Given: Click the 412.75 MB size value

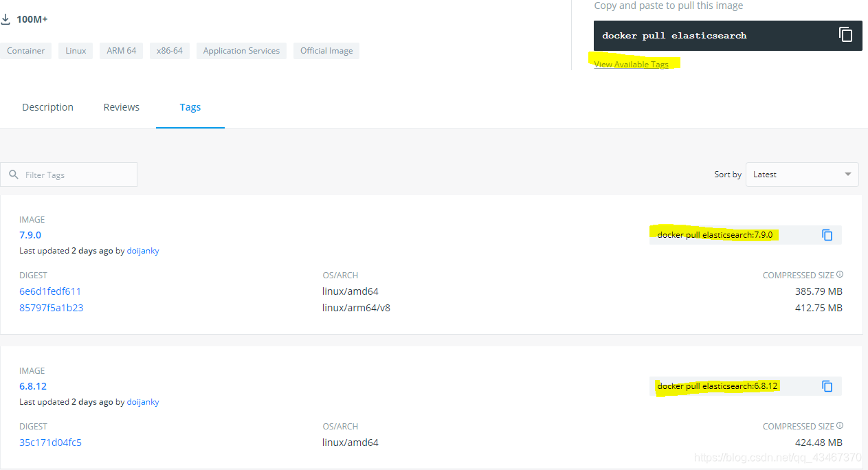Looking at the screenshot, I should click(819, 308).
